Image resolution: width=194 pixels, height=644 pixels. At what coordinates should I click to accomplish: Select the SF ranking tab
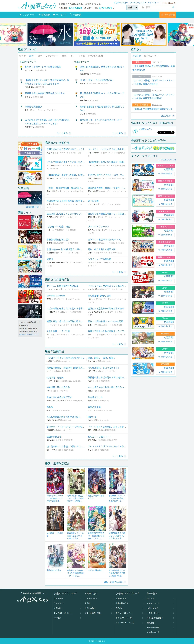click(72, 56)
